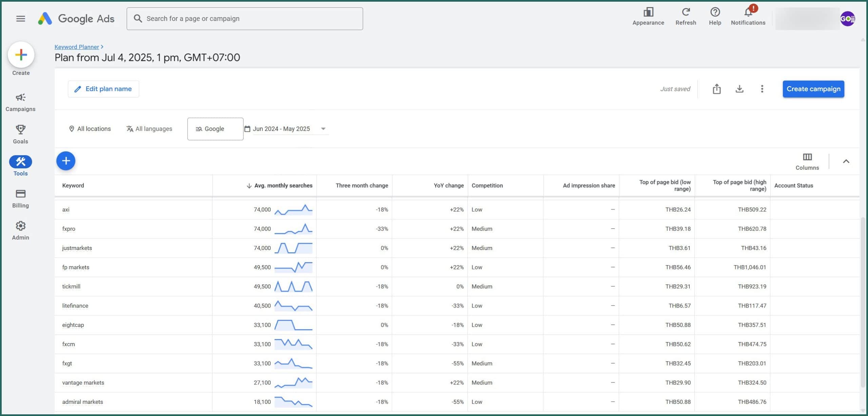Click the fxcm search trend sparkline
This screenshot has height=416, width=868.
[293, 344]
